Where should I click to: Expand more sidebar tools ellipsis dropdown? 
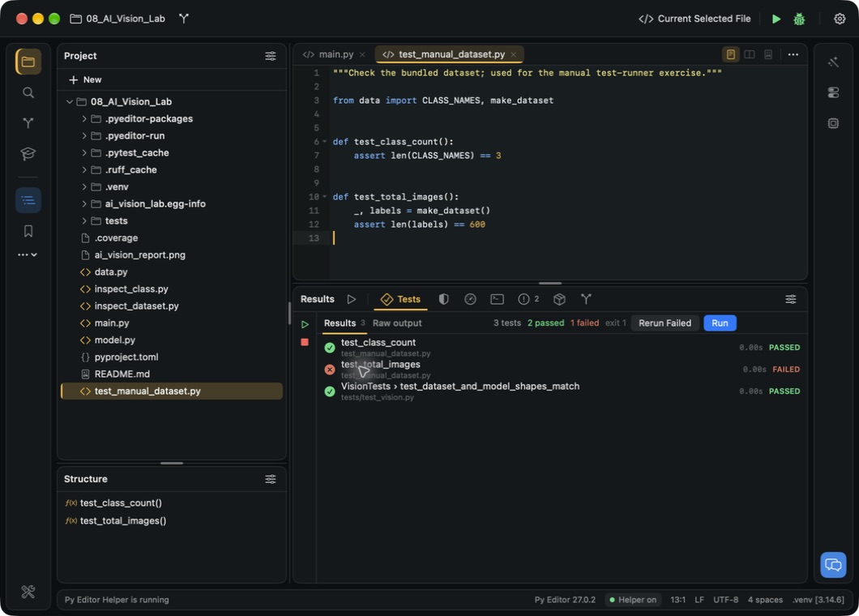click(28, 255)
